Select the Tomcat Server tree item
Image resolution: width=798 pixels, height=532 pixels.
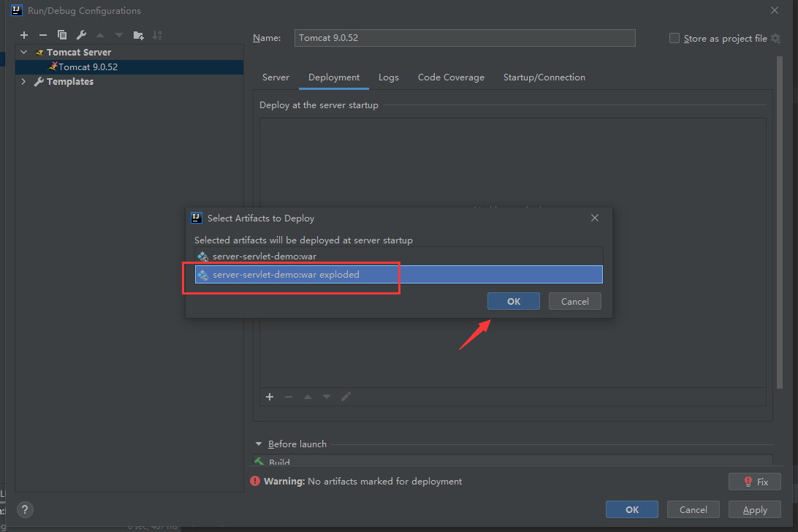[129, 53]
